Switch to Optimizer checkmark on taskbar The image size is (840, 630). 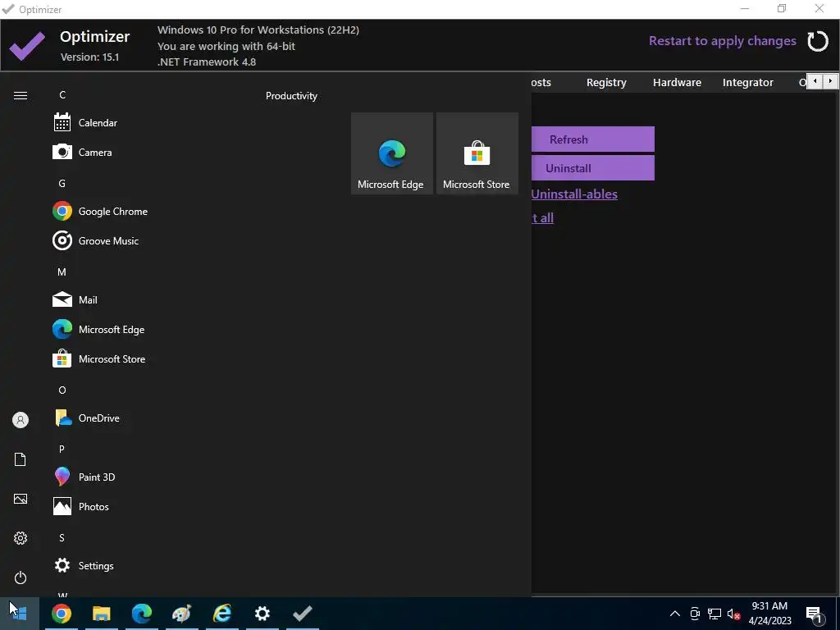click(302, 614)
